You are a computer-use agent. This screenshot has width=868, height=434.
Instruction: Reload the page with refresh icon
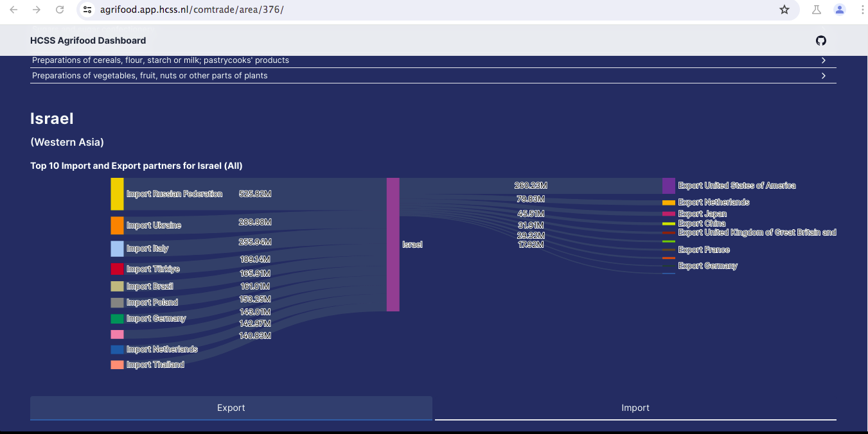(60, 10)
